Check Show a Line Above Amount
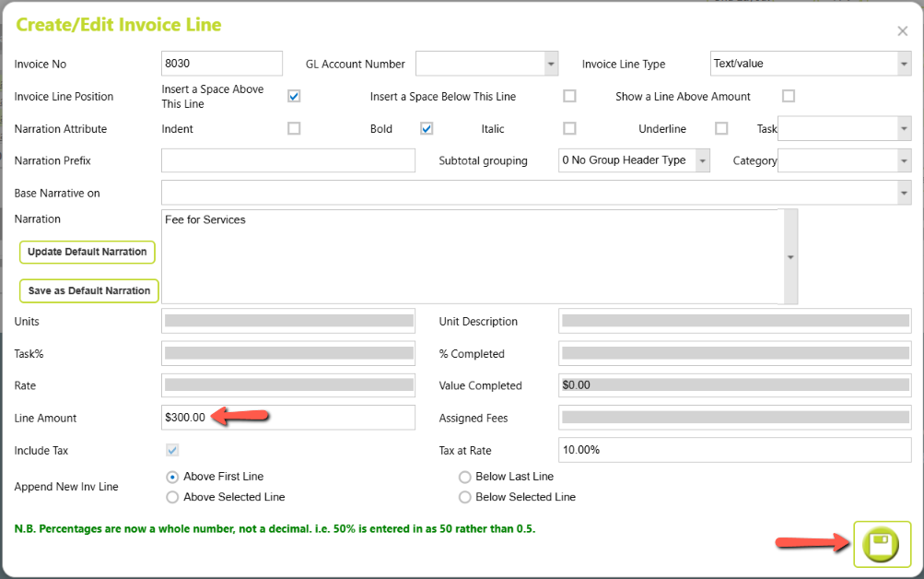 click(x=789, y=96)
